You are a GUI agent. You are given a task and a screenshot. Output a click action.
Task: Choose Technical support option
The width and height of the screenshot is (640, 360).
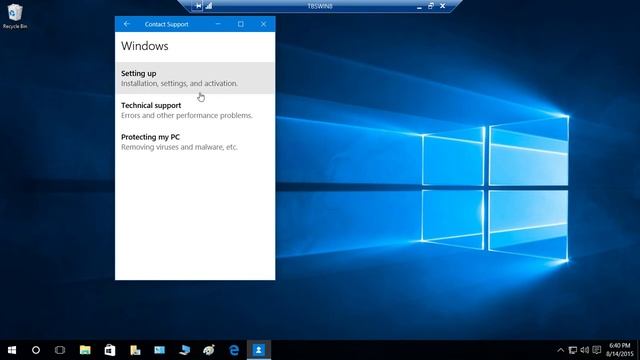pos(195,110)
